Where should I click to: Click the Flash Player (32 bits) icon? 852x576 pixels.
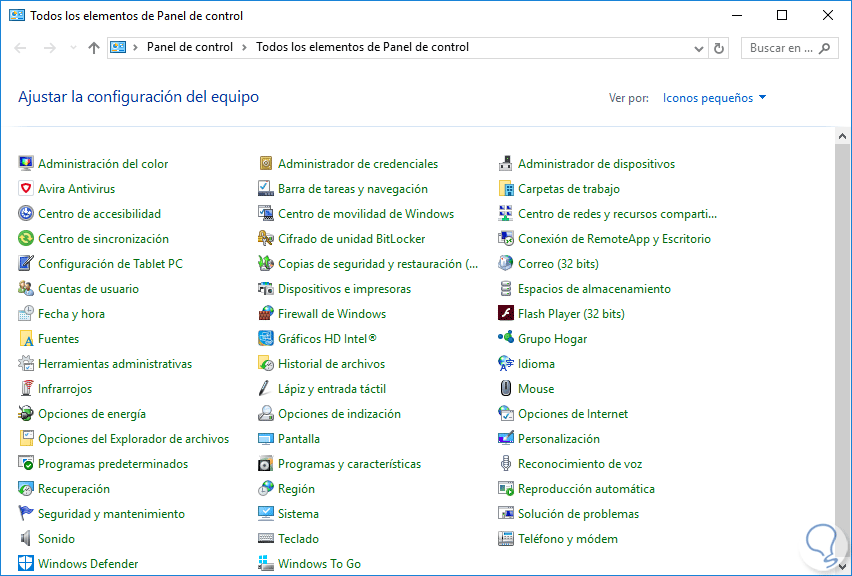pyautogui.click(x=505, y=314)
